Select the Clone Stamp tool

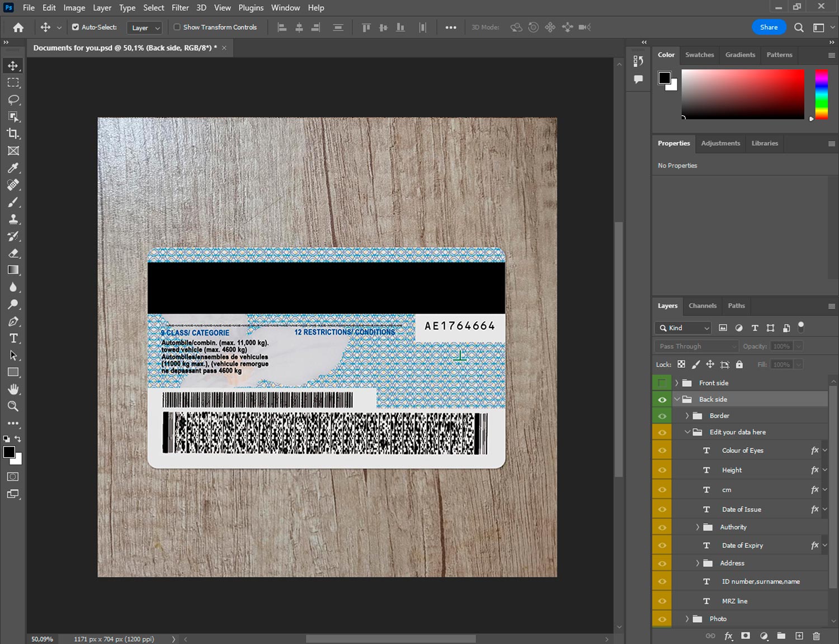[13, 219]
